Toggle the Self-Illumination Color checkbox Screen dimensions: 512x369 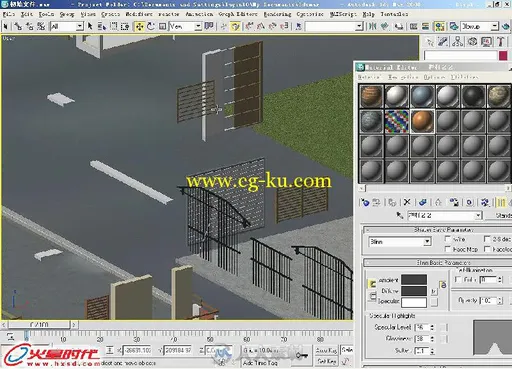(458, 279)
